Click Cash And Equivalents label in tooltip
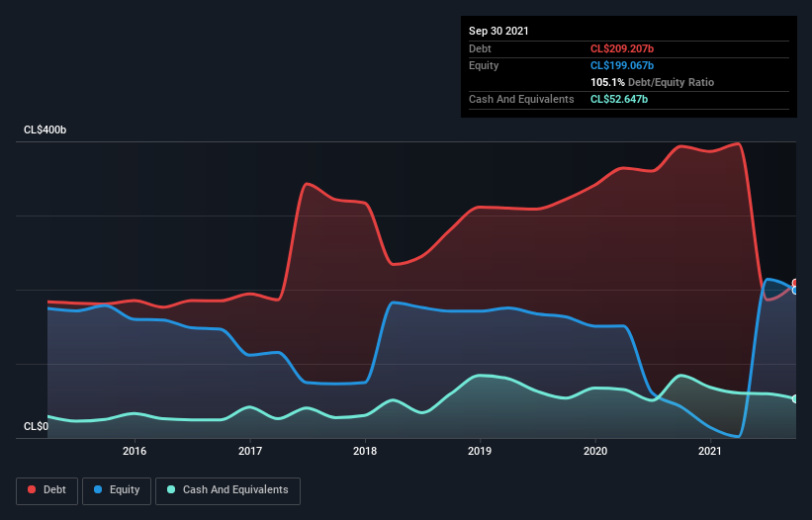Image resolution: width=812 pixels, height=520 pixels. (521, 99)
